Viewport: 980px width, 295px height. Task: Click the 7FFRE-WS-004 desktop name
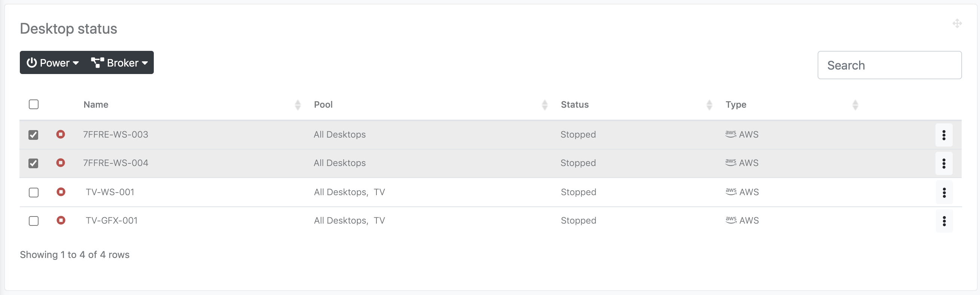tap(116, 163)
